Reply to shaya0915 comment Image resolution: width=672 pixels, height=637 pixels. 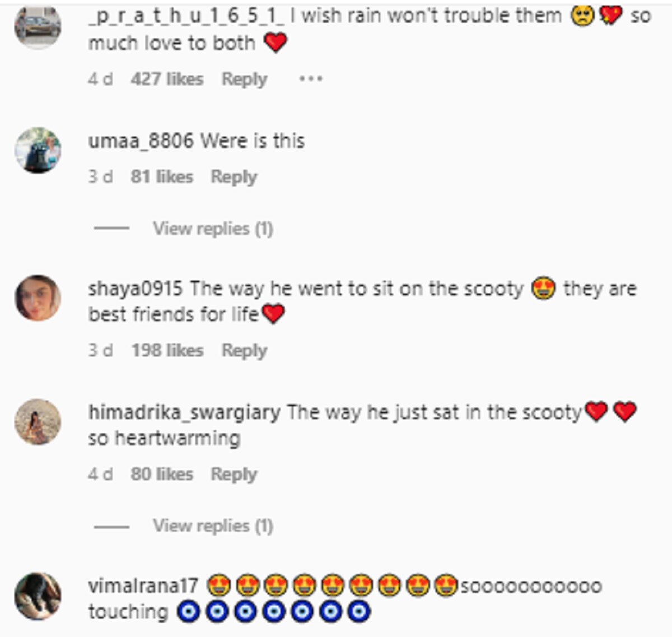244,351
